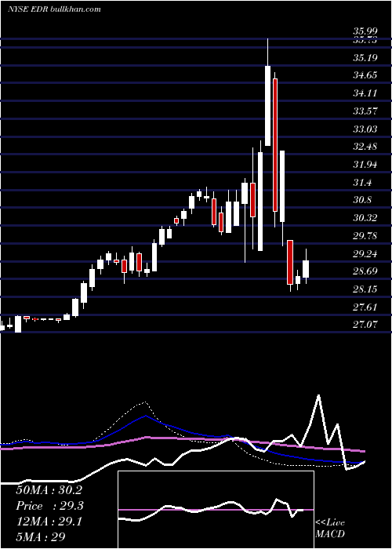Viewport: 392px width, 549px height.
Task: Click the Price : 29.3 readout
Action: (50, 506)
